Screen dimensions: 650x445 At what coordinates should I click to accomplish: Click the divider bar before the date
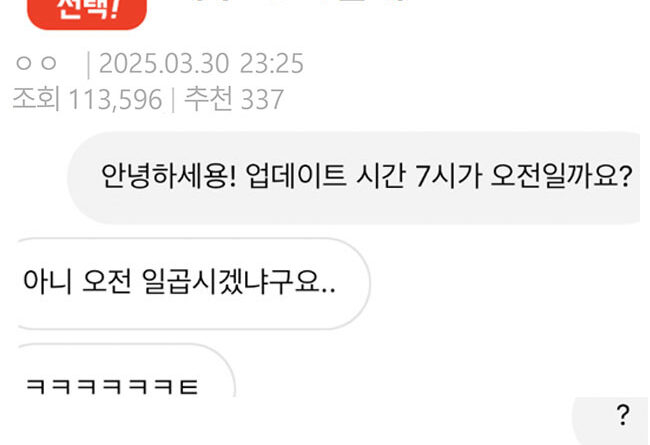[x=88, y=64]
